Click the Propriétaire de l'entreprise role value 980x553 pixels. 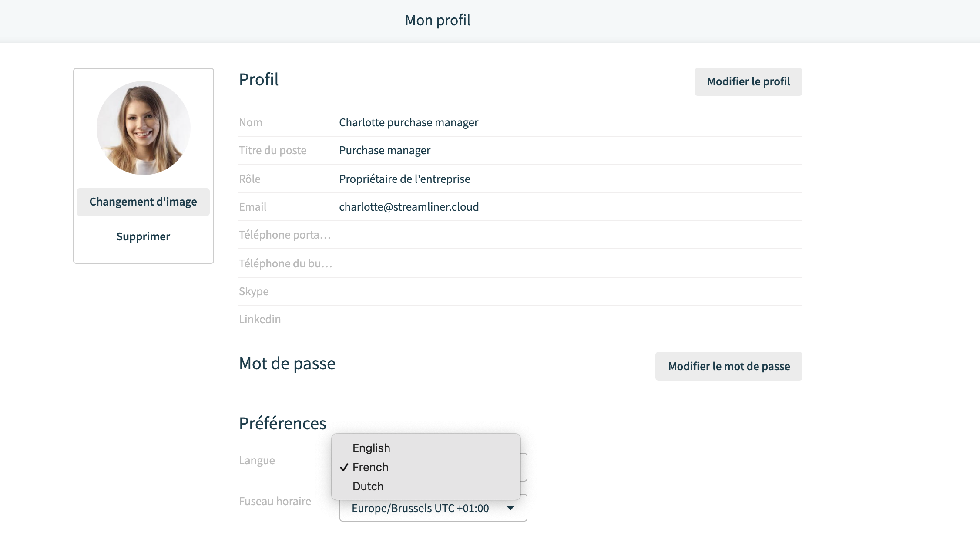coord(405,179)
